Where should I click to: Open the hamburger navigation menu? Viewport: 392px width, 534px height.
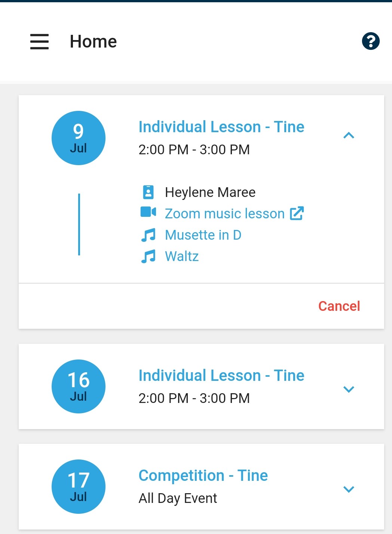[x=39, y=41]
